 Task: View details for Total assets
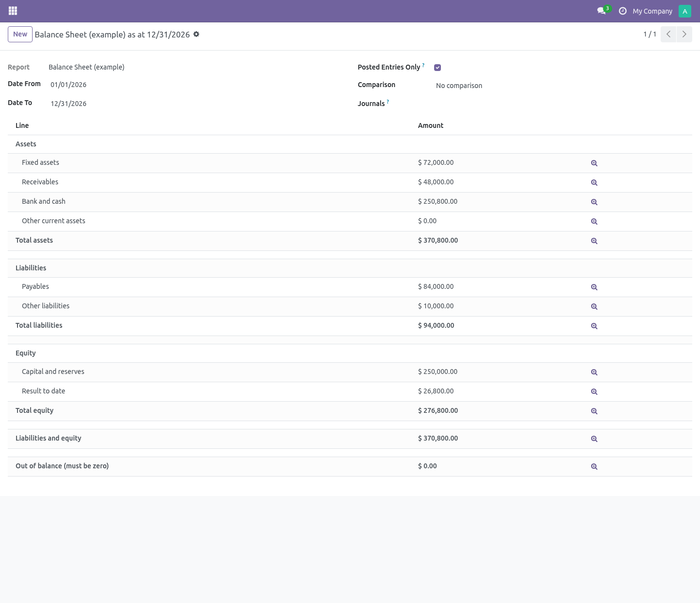(x=594, y=241)
